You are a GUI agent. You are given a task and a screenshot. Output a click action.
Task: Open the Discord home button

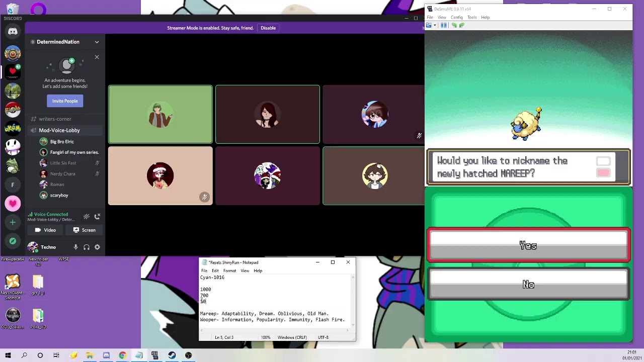(13, 31)
